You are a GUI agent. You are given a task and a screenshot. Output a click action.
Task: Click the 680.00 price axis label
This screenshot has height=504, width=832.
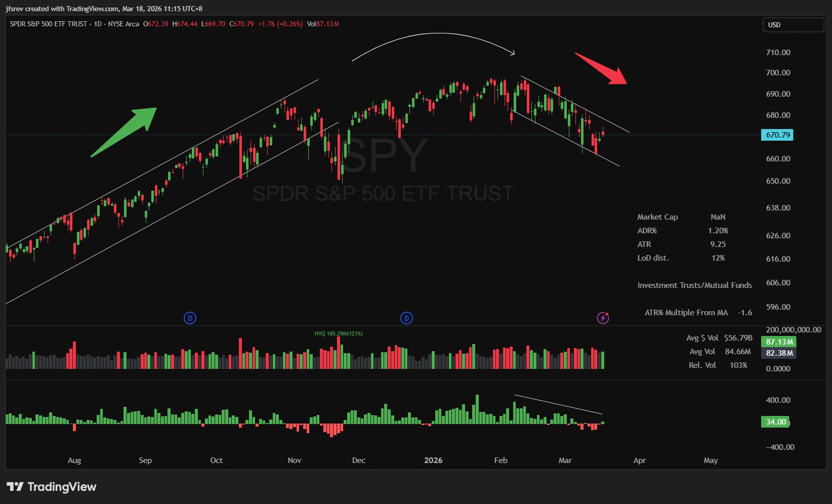[x=778, y=115]
